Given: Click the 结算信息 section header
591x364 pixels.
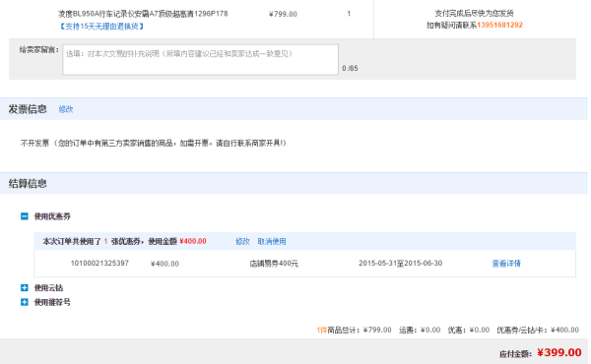Looking at the screenshot, I should coord(28,184).
